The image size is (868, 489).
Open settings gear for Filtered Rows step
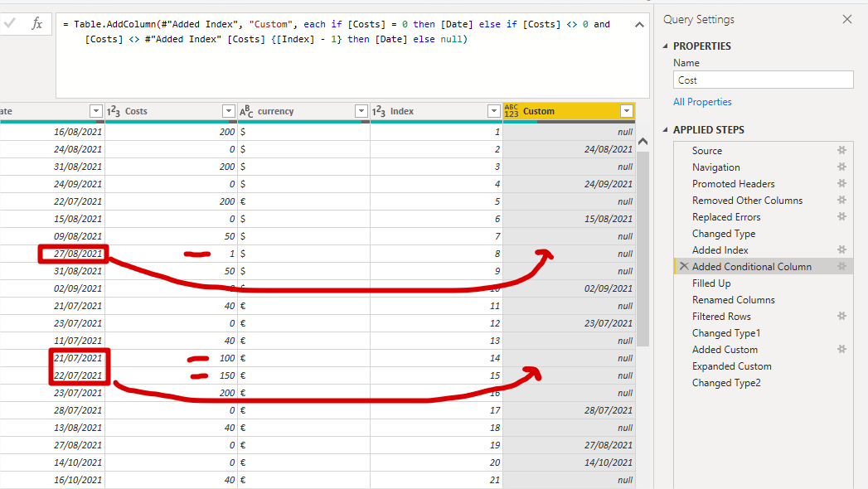[842, 316]
